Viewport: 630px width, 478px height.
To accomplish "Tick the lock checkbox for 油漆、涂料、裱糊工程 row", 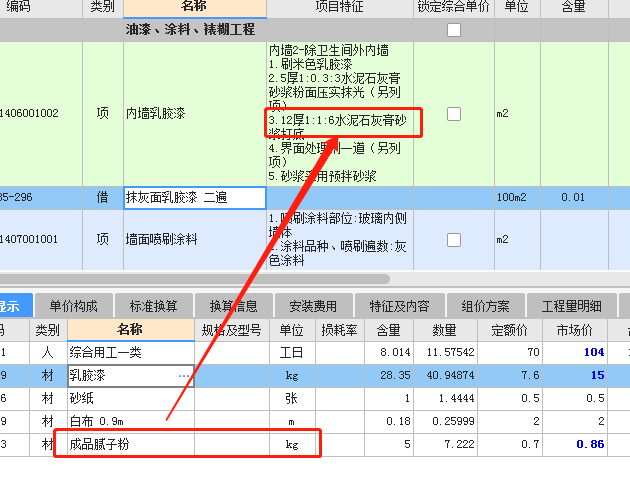I will 454,30.
